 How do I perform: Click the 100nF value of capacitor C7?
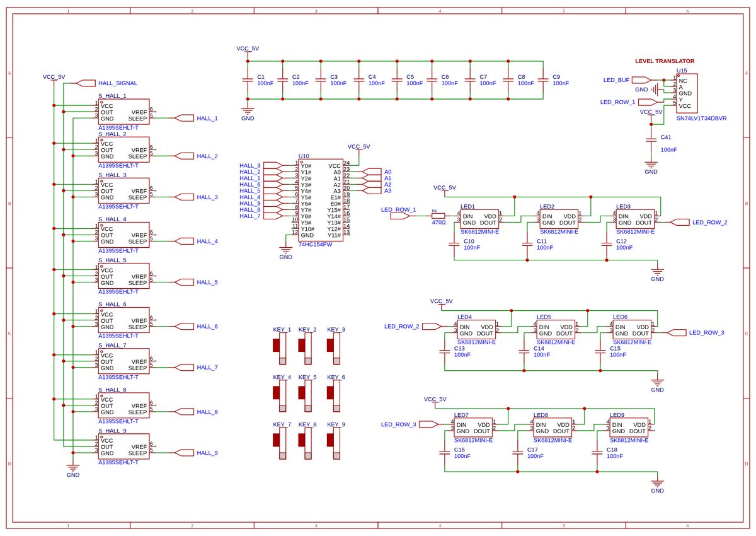[488, 83]
